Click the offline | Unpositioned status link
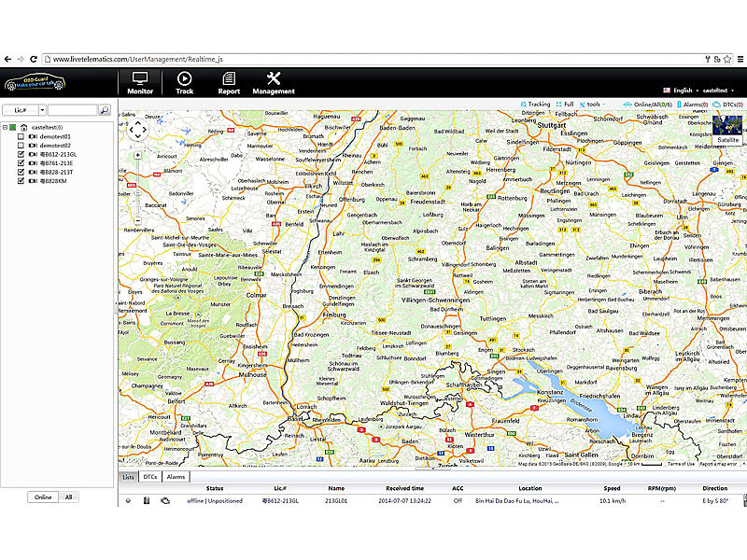747x560 pixels. pyautogui.click(x=215, y=500)
